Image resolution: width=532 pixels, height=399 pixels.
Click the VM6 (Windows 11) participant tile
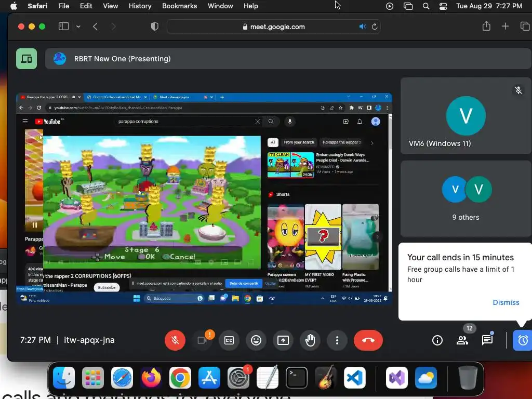click(x=466, y=116)
